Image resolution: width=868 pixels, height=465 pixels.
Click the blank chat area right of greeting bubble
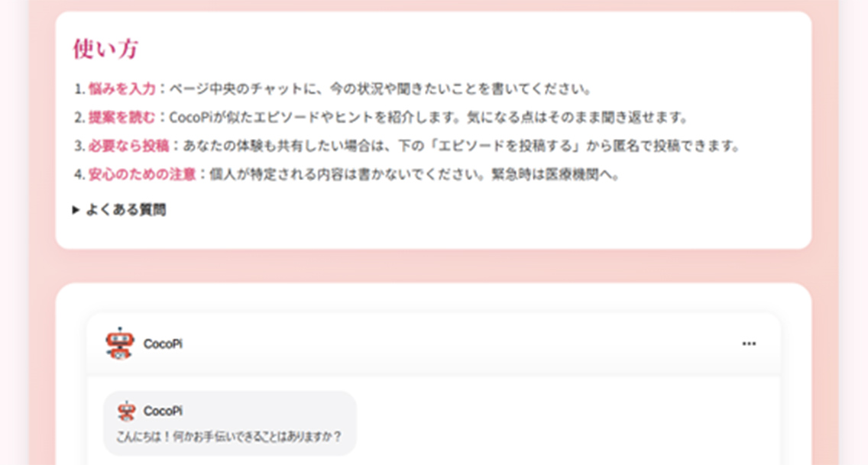pos(565,424)
